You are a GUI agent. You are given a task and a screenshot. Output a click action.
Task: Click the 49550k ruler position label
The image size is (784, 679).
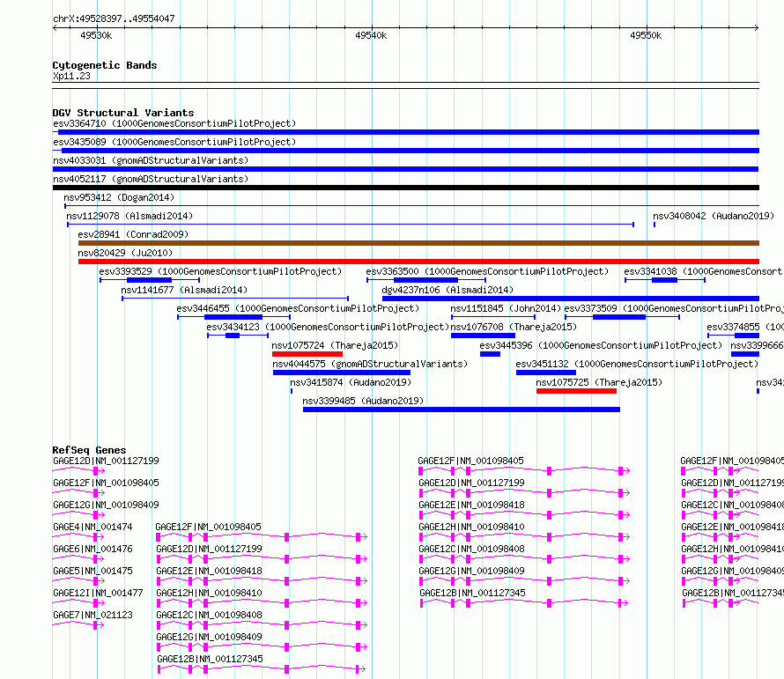[x=646, y=35]
